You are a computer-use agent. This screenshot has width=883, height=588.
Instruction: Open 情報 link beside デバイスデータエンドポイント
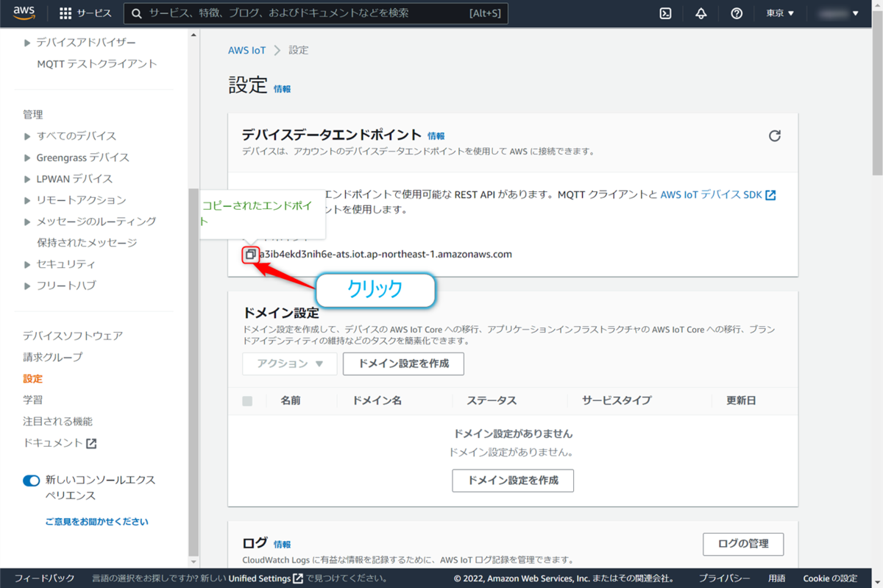[436, 136]
